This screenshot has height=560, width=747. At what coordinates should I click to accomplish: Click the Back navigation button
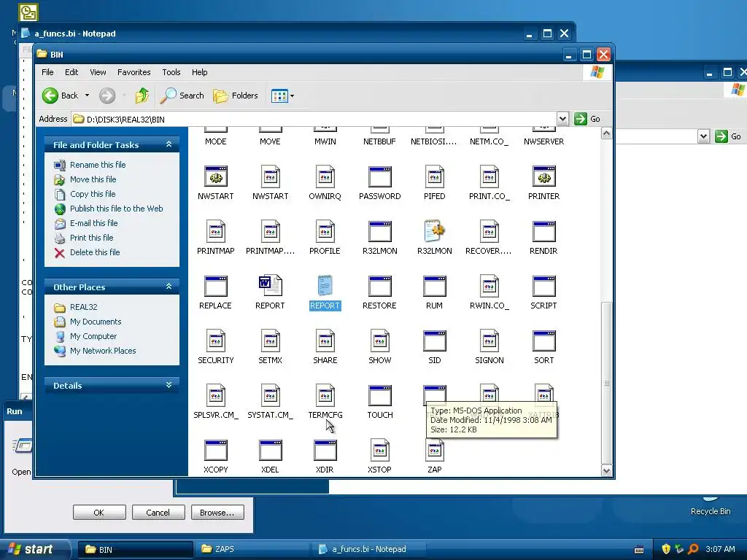(x=60, y=96)
